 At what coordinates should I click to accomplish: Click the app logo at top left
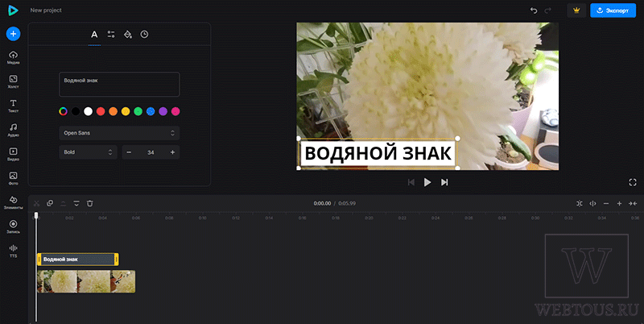[13, 10]
